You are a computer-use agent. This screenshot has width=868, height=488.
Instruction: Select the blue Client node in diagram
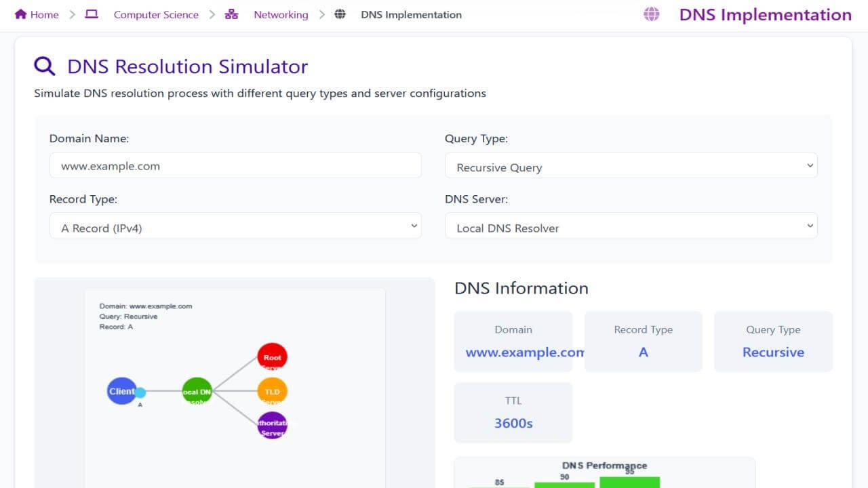[122, 391]
